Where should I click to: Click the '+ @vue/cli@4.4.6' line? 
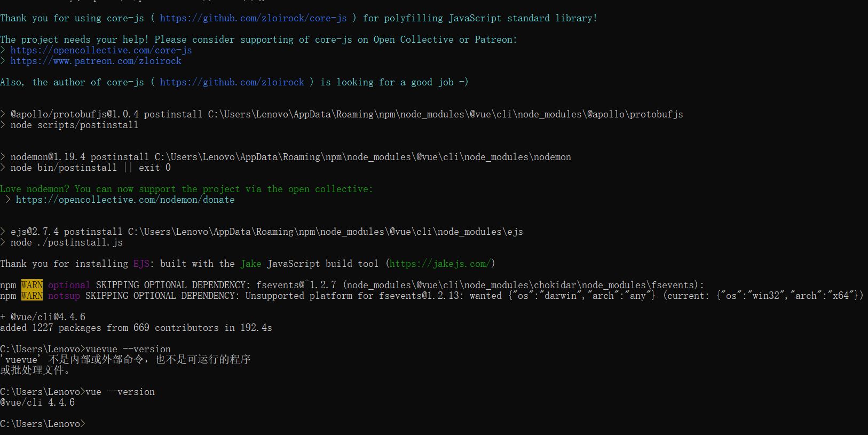click(x=43, y=317)
